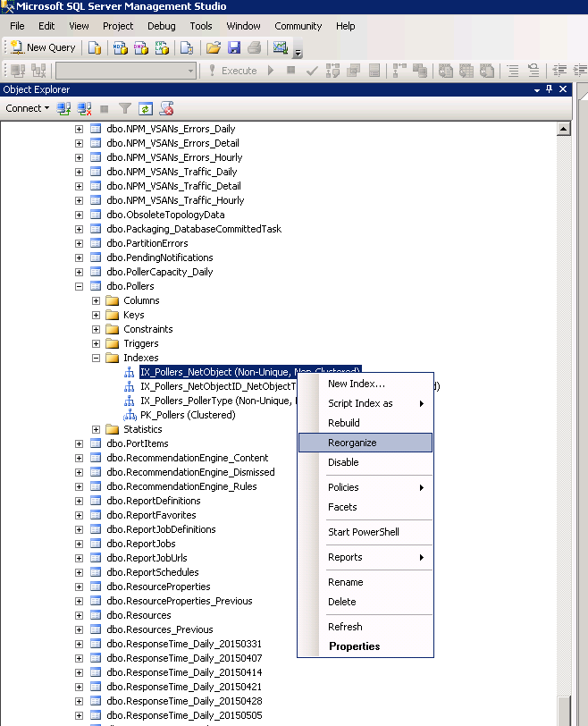Viewport: 588px width, 726px height.
Task: Choose Reorganize from the context menu
Action: coord(365,443)
